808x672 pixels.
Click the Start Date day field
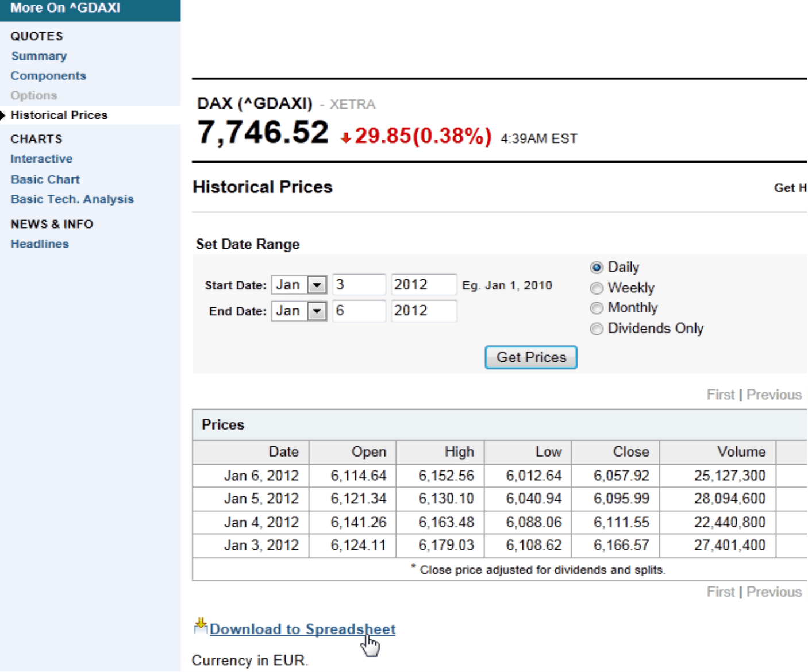tap(359, 284)
